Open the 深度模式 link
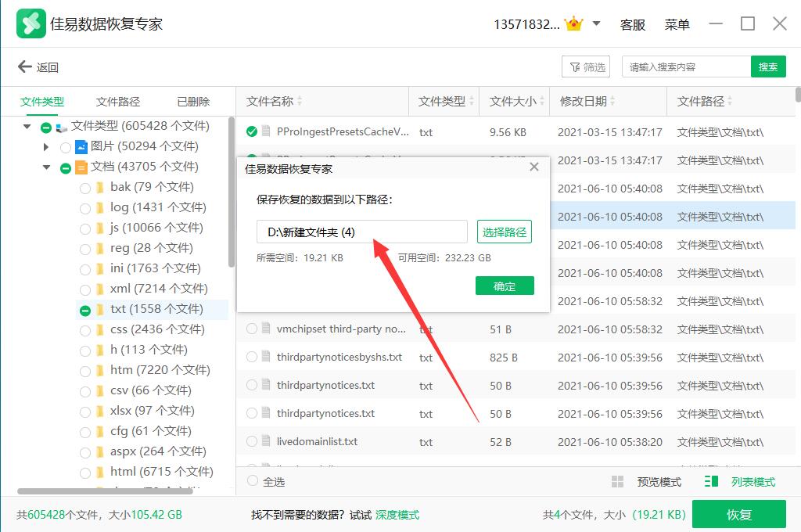This screenshot has width=801, height=532. [397, 515]
